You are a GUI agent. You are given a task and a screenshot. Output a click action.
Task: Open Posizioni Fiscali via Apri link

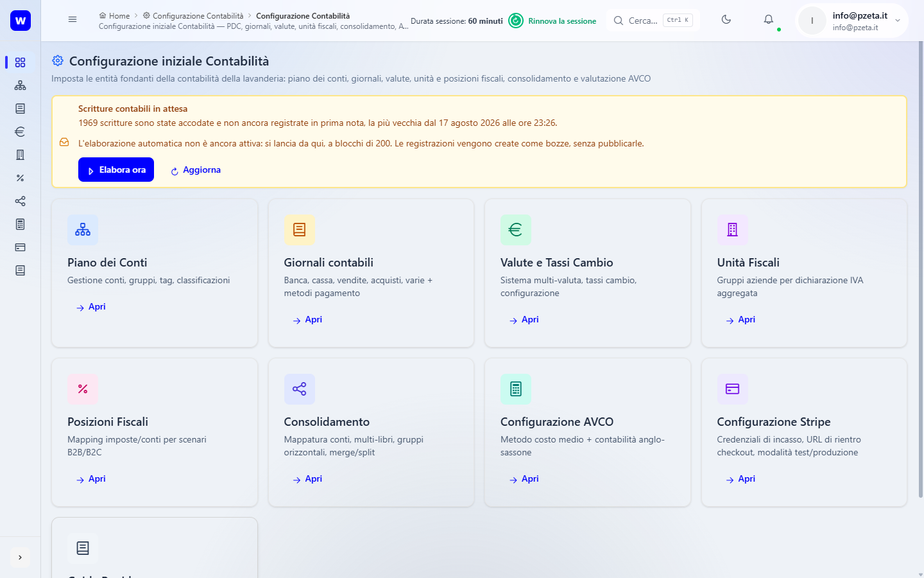pos(91,479)
